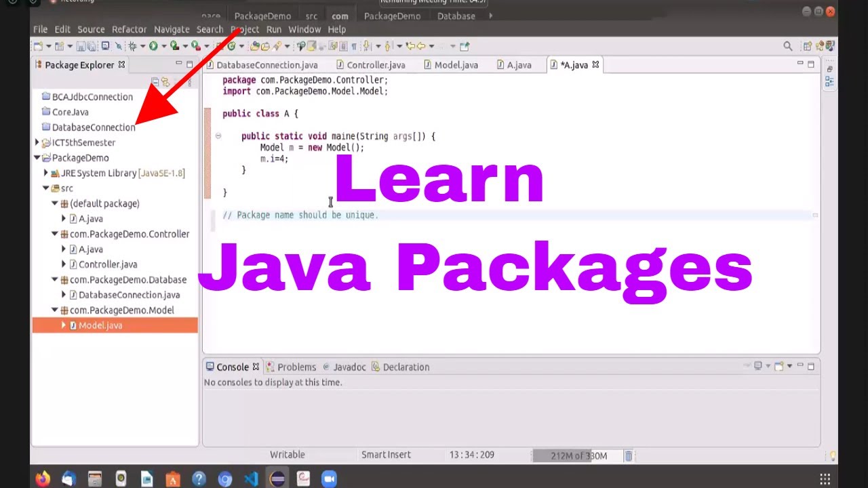This screenshot has width=868, height=488.
Task: Collapse the com.PackageDemo.Controller package
Action: pos(56,234)
